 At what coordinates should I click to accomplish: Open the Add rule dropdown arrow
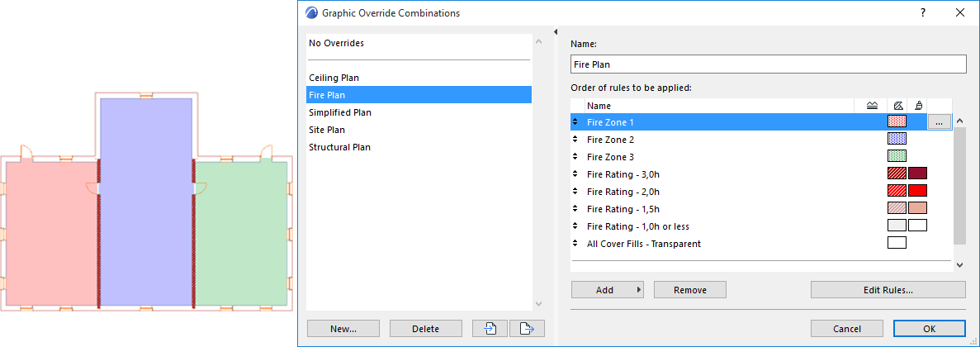tap(640, 290)
